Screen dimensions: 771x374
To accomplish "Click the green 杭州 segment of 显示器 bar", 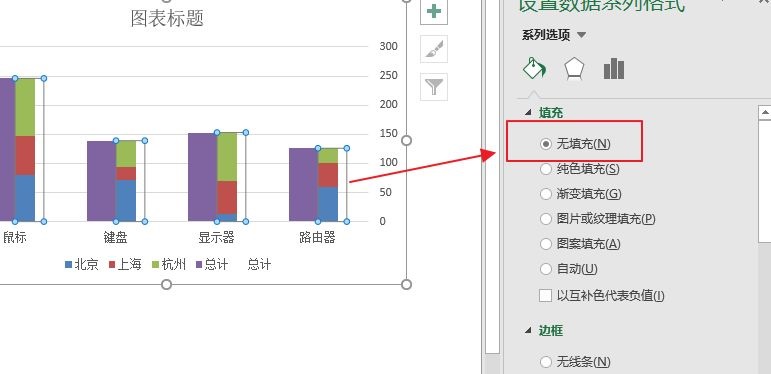I will [227, 157].
